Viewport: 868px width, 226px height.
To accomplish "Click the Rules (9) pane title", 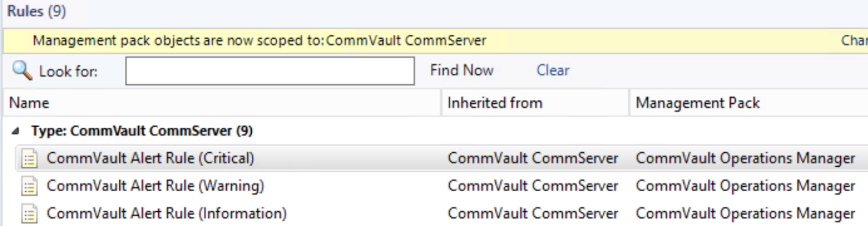I will (x=36, y=11).
